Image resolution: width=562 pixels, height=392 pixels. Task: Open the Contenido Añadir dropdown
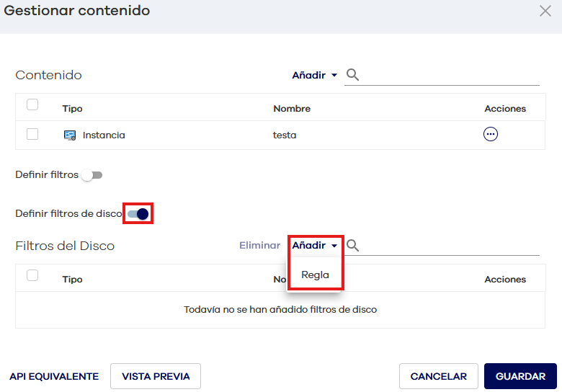pyautogui.click(x=314, y=75)
